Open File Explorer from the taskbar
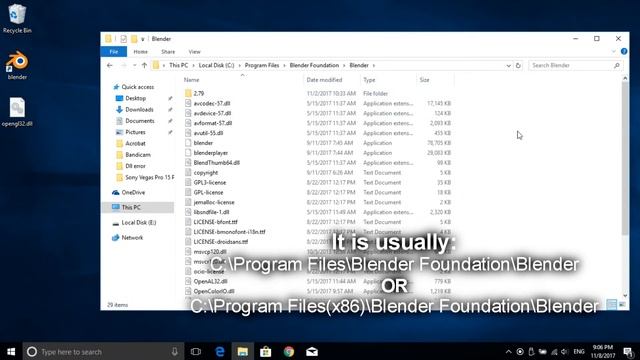The image size is (640, 360). (242, 351)
